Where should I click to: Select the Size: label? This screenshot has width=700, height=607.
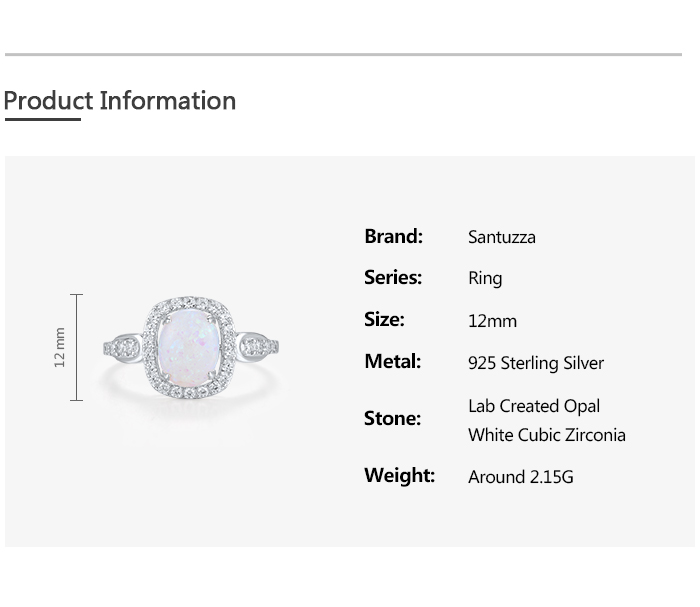click(x=384, y=319)
